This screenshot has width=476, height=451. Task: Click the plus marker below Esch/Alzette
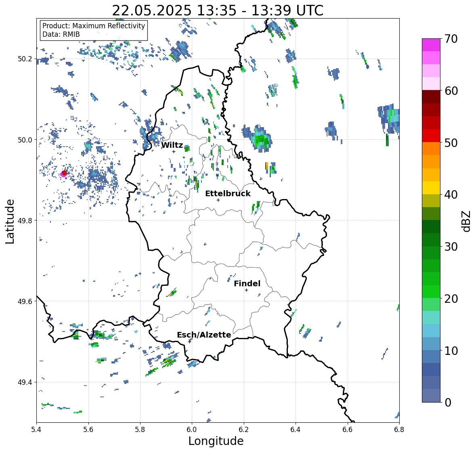189,342
